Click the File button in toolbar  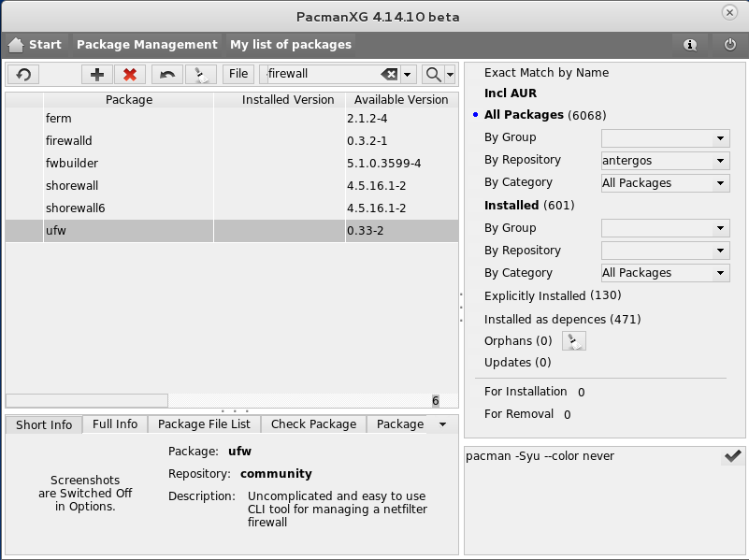pos(238,74)
